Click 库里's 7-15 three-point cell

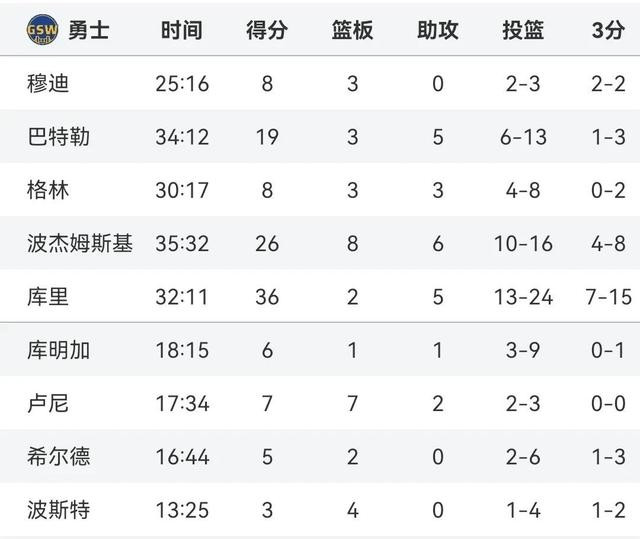(608, 297)
